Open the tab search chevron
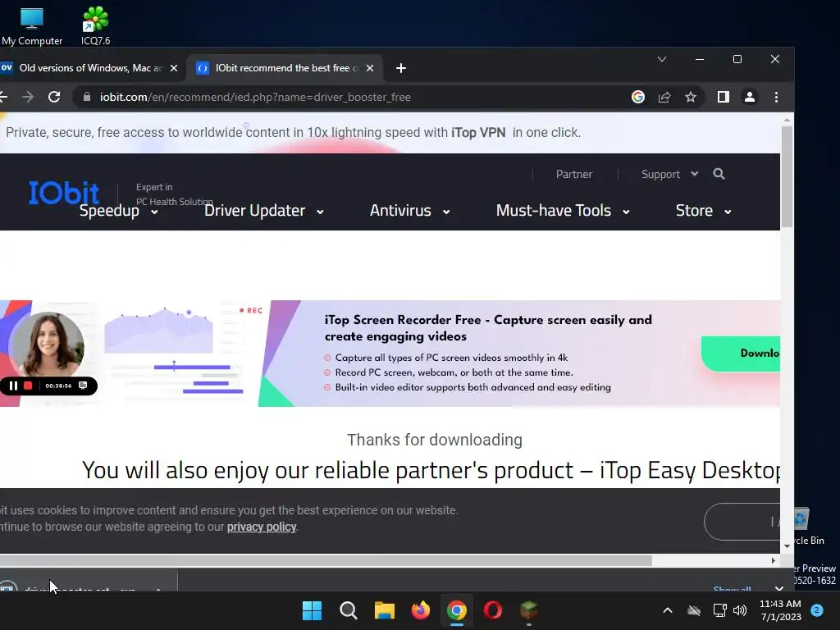The width and height of the screenshot is (840, 630). click(x=662, y=59)
